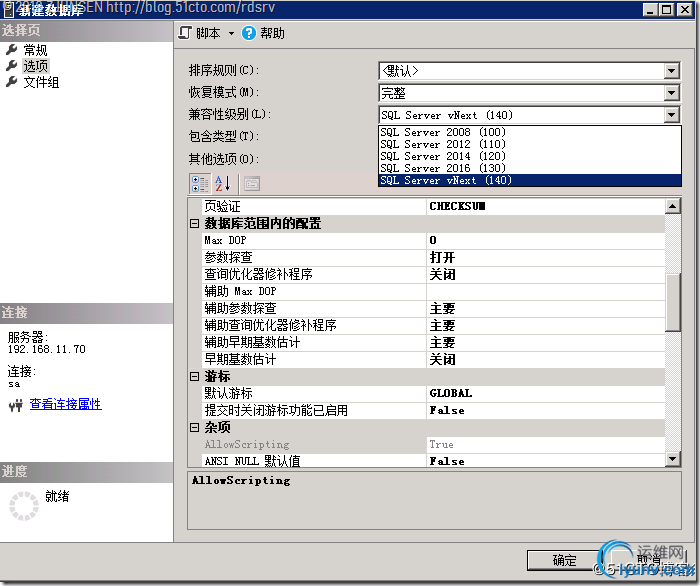Image resolution: width=700 pixels, height=586 pixels.
Task: Toggle the compatibility level dropdown arrow
Action: [x=671, y=115]
